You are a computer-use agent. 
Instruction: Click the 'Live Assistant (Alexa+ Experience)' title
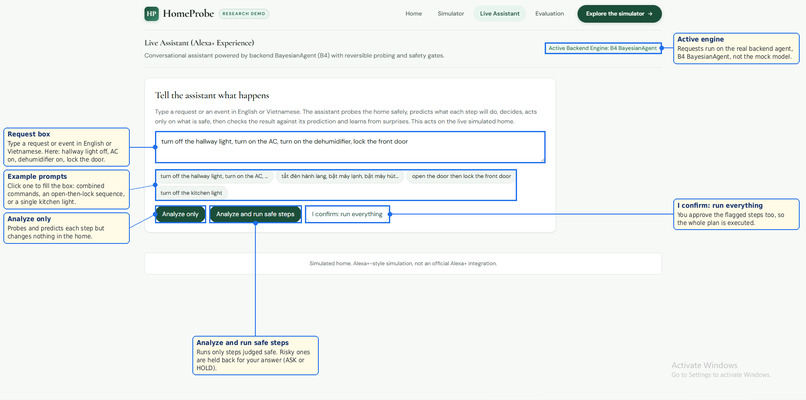[x=199, y=43]
